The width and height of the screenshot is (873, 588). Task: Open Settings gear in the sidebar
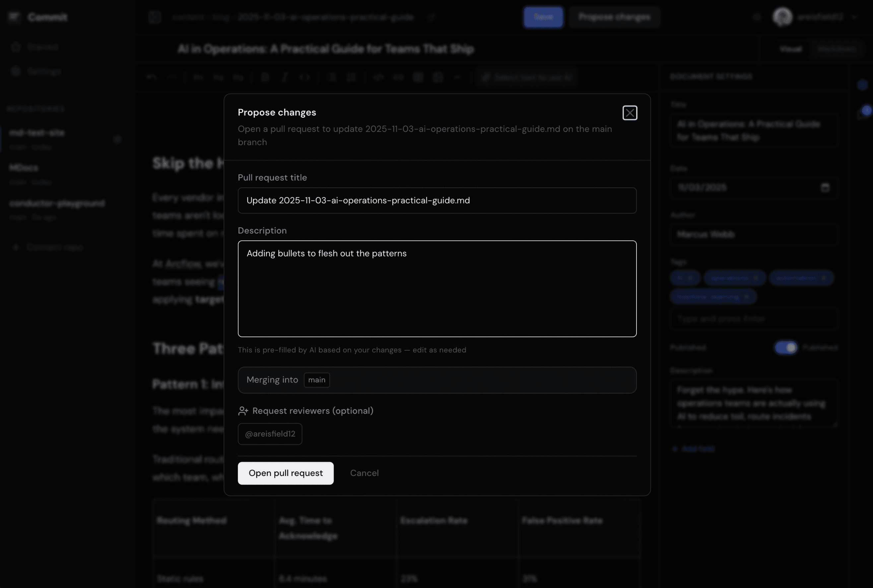(x=16, y=71)
